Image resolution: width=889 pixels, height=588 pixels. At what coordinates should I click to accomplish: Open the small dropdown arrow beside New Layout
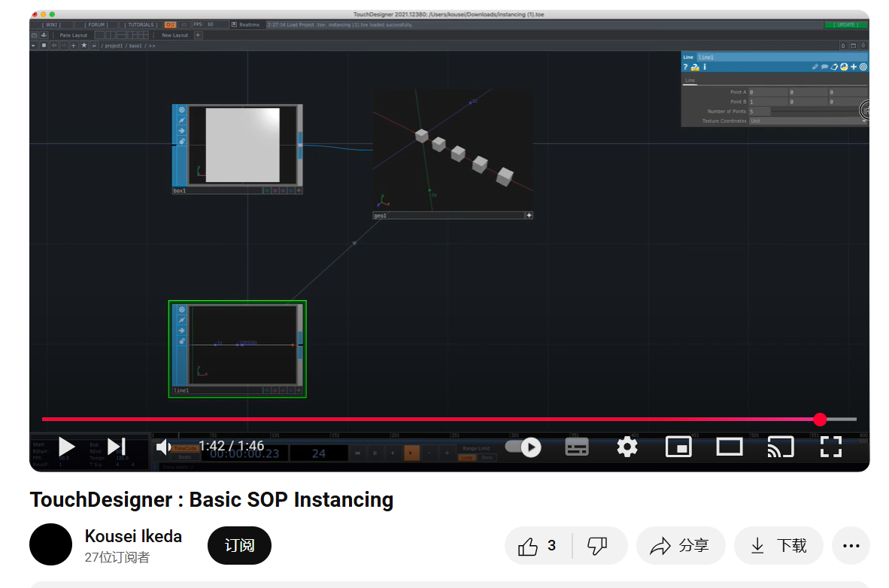[x=198, y=35]
